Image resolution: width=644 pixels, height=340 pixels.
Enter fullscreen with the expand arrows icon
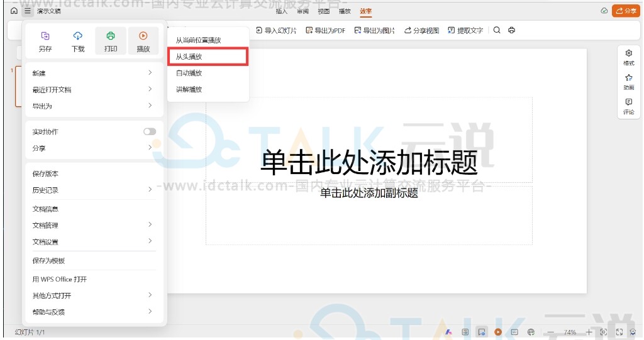tap(619, 332)
